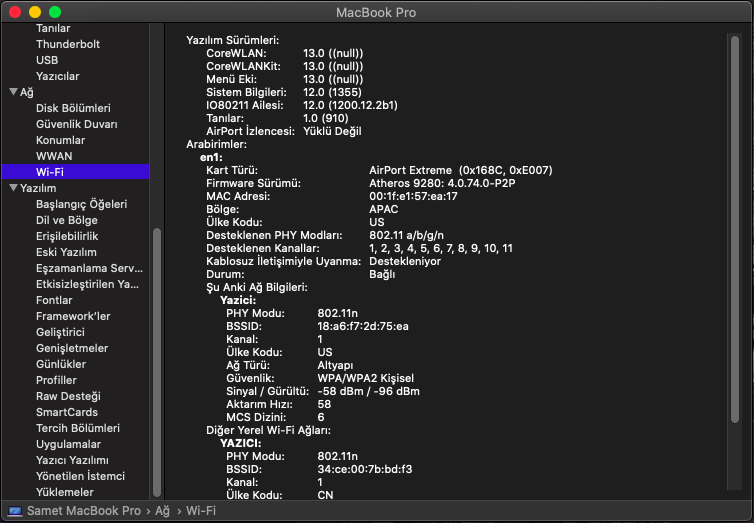Open Disk Bölümleri under Ağ
This screenshot has width=754, height=523.
[73, 108]
